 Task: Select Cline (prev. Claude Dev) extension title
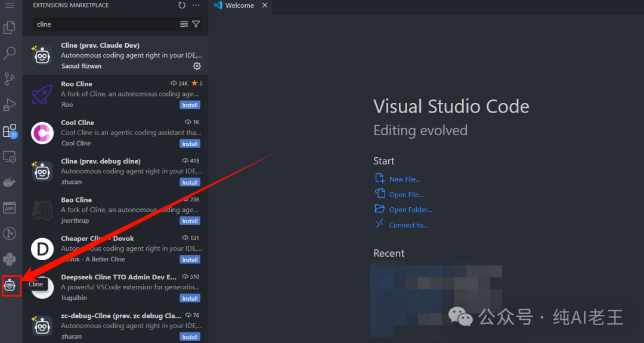(x=100, y=45)
